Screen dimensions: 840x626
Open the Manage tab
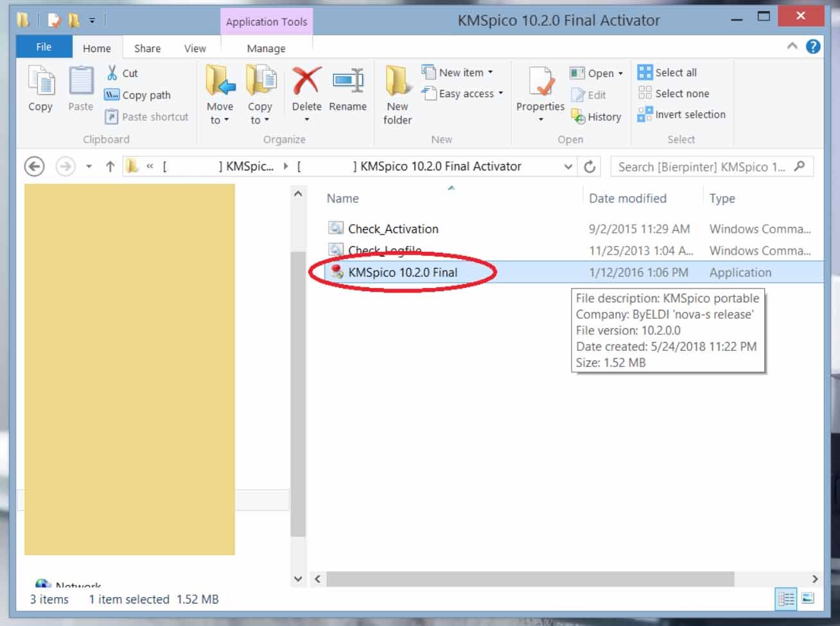click(266, 48)
